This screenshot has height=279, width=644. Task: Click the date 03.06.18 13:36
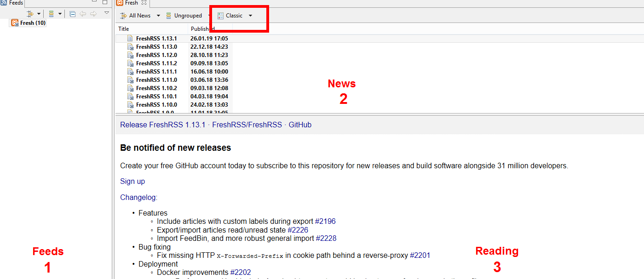[209, 80]
